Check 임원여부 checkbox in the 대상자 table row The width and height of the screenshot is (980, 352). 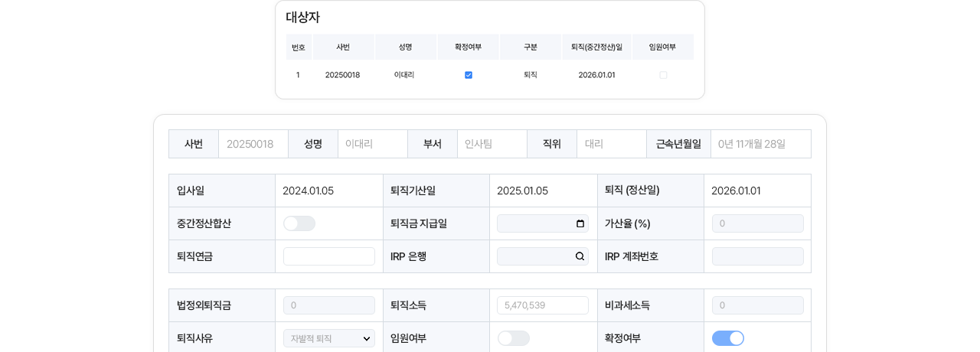663,75
